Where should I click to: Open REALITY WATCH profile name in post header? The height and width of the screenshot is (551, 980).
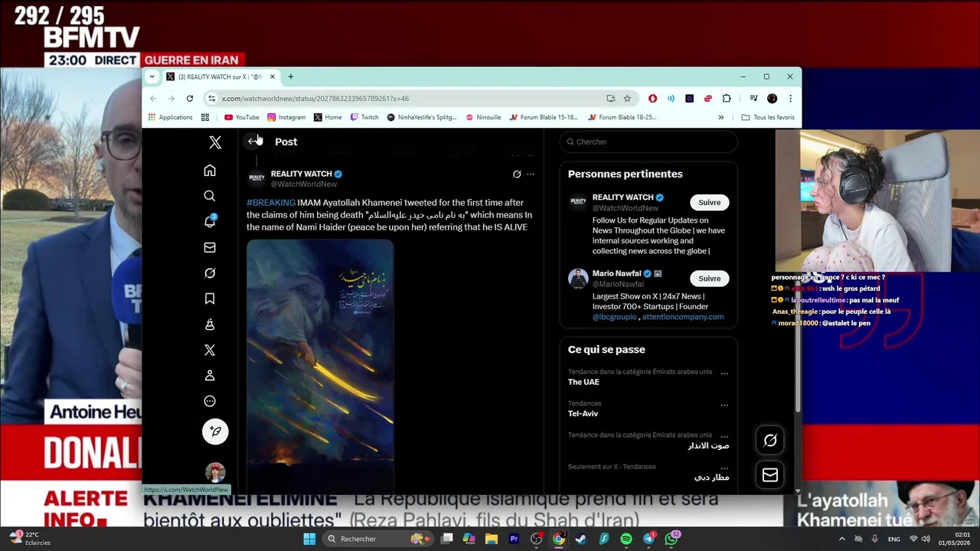301,174
